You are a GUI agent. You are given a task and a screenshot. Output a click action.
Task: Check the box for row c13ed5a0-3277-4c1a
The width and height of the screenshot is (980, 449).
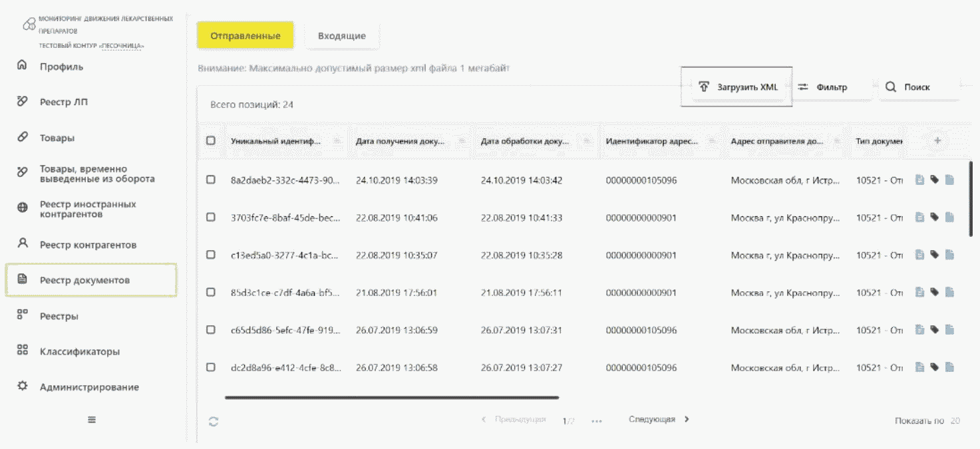click(x=211, y=255)
